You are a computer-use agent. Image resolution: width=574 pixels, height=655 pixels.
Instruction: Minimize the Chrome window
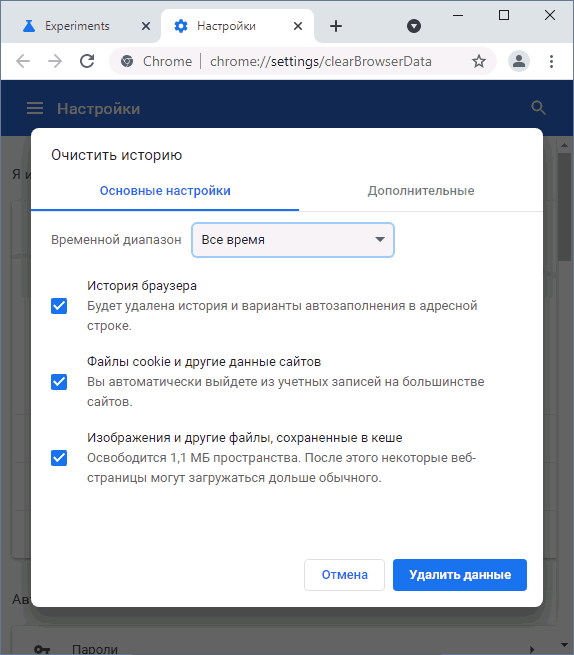458,15
